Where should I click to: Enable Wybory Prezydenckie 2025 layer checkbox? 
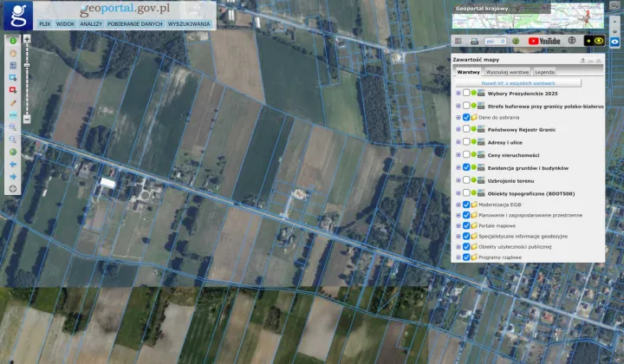466,92
